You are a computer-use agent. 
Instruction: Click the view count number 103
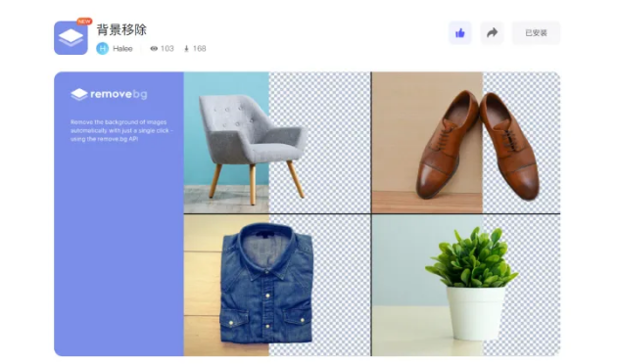pos(167,48)
